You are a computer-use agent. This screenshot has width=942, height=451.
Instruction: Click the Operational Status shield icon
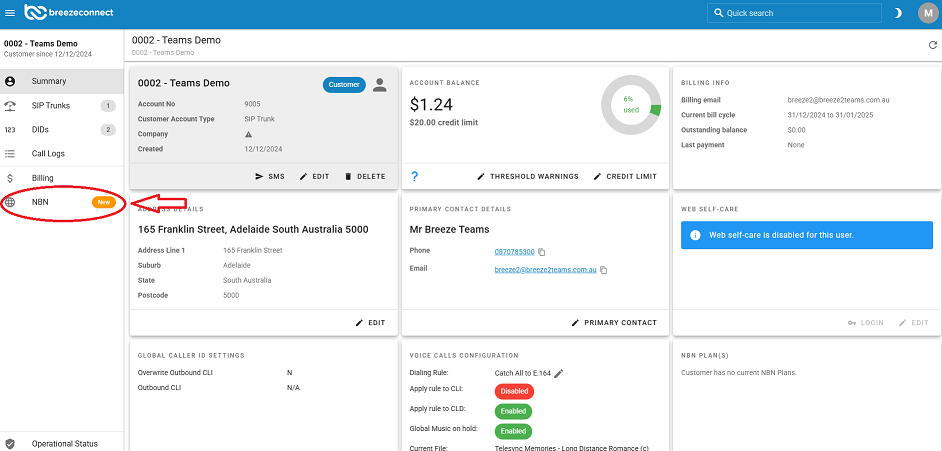[x=10, y=444]
